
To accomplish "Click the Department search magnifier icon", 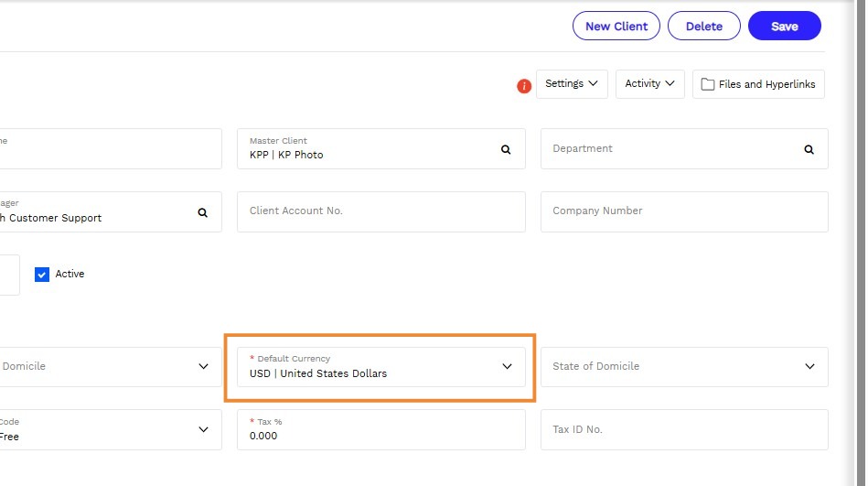I will click(x=809, y=149).
